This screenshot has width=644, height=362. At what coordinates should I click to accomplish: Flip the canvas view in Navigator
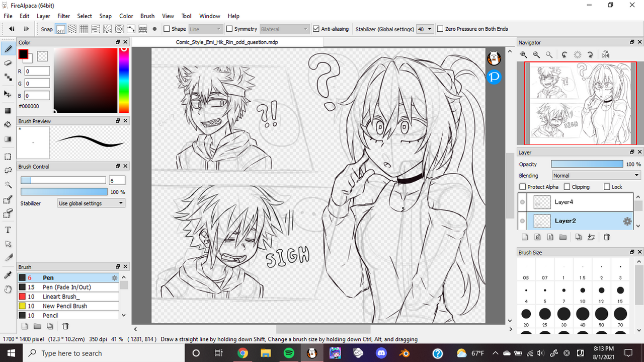(605, 55)
